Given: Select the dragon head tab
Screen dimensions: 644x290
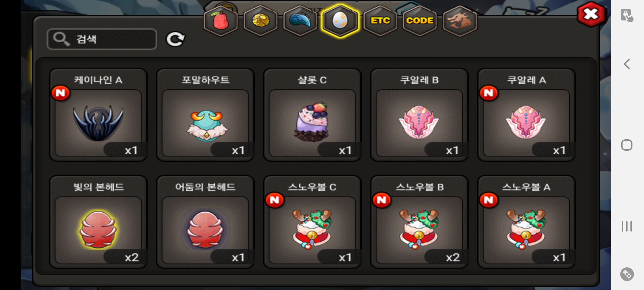Looking at the screenshot, I should [460, 21].
